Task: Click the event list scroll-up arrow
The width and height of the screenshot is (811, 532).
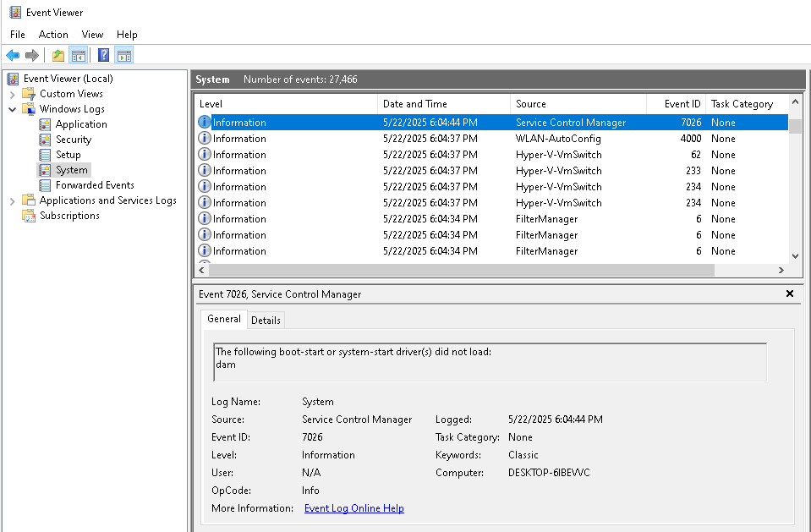Action: tap(795, 101)
